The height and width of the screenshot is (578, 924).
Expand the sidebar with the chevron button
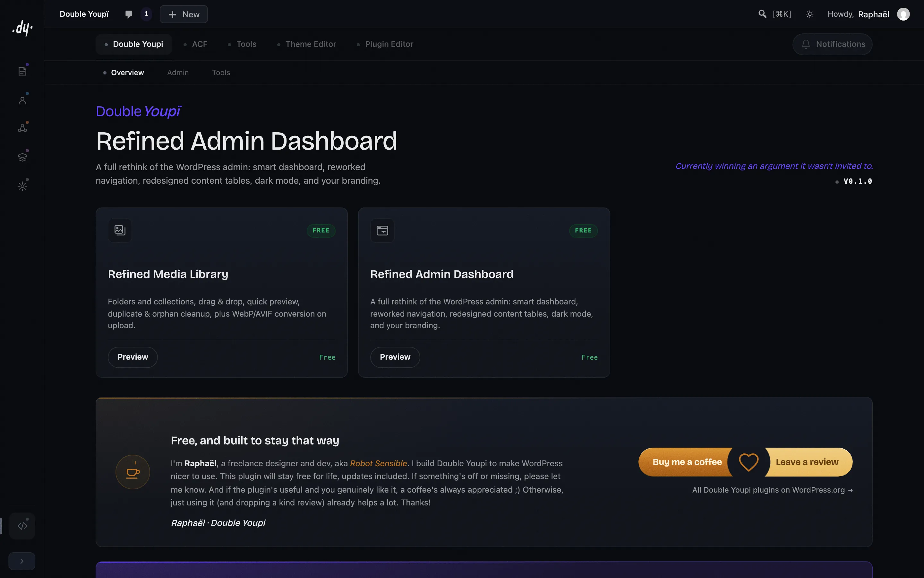pos(22,561)
